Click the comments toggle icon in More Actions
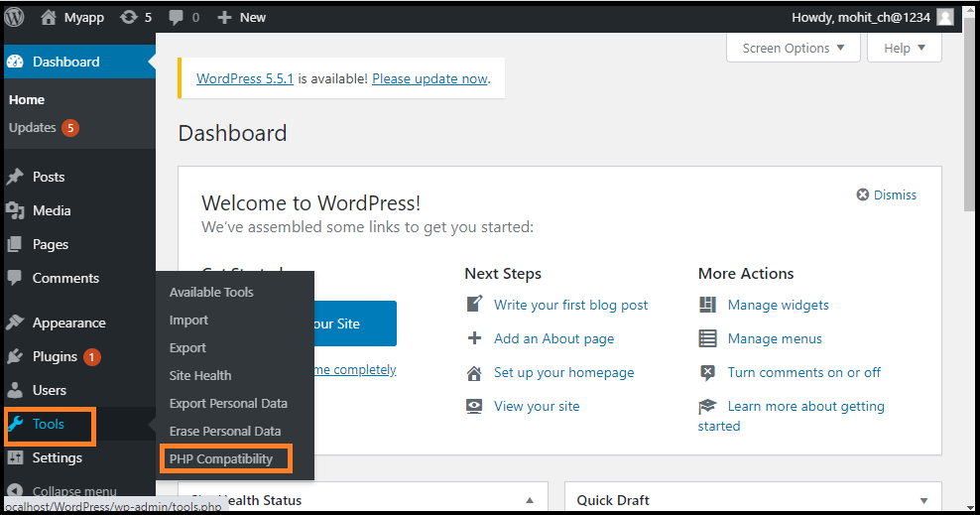Image resolution: width=980 pixels, height=515 pixels. (x=707, y=373)
